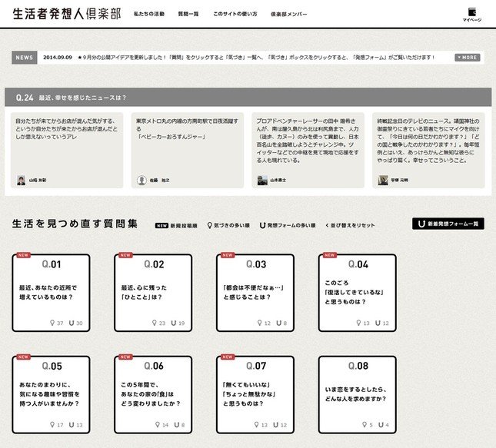Click lightbulb icon on Q.02 card
Screen dimensions: 496x448
tap(155, 323)
